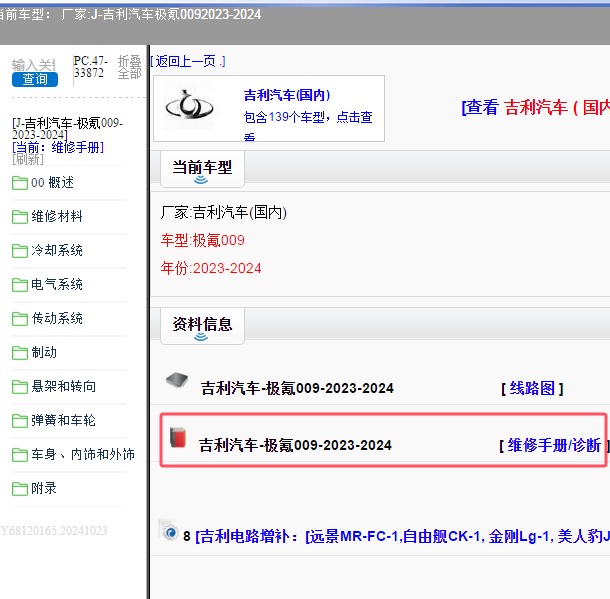Open the 00 概述 folder icon
Image resolution: width=610 pixels, height=599 pixels.
coord(19,183)
